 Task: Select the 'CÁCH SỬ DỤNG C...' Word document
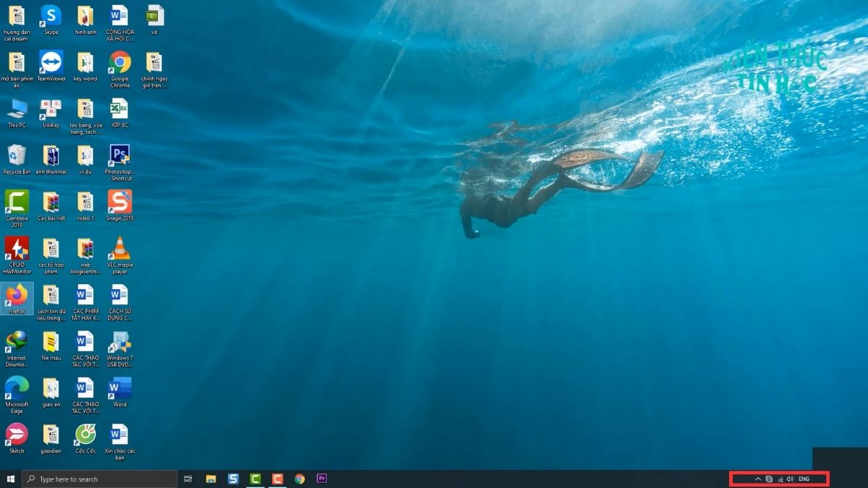tap(120, 301)
